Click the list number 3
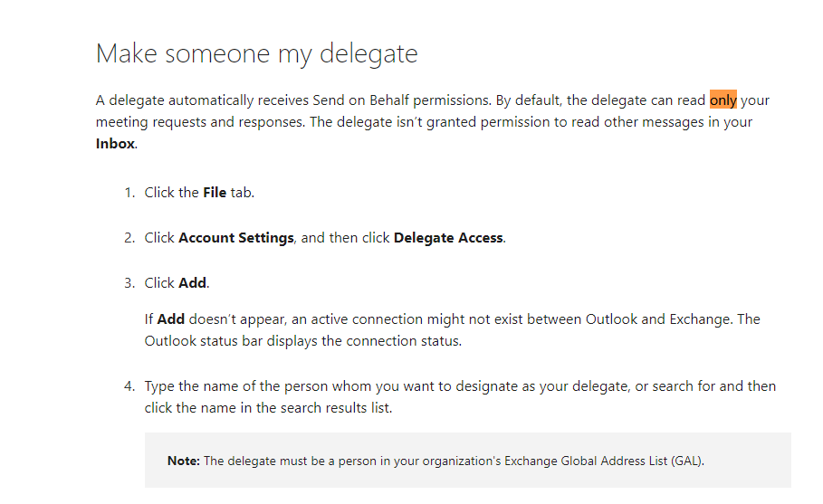The width and height of the screenshot is (823, 504). pos(129,283)
